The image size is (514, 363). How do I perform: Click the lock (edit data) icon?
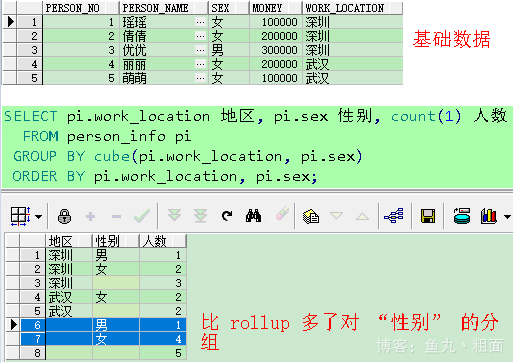[64, 216]
